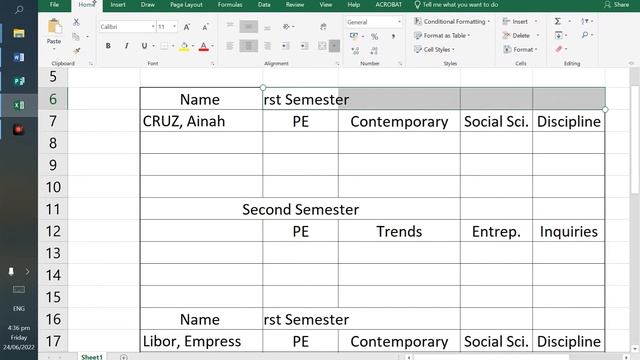Image resolution: width=640 pixels, height=360 pixels.
Task: Click the Increase Indent icon
Action: pyautogui.click(x=304, y=46)
